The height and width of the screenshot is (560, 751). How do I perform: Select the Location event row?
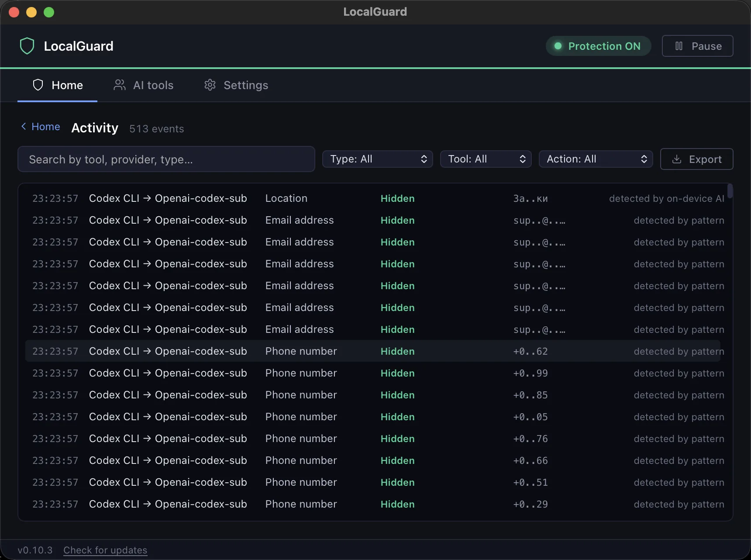(x=373, y=198)
